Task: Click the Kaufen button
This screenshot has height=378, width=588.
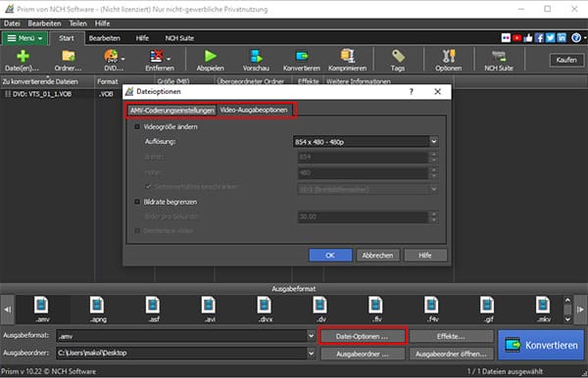Action: [x=566, y=60]
